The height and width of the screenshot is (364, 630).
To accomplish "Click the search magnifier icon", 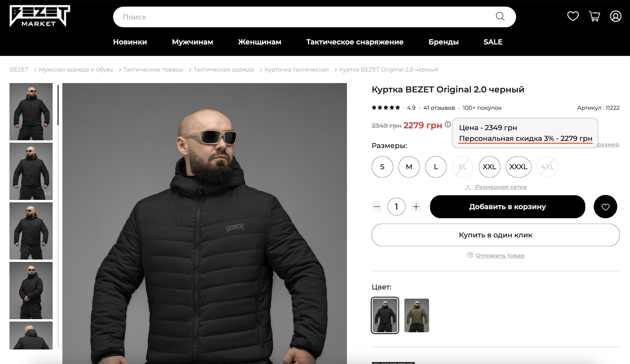I will 500,17.
